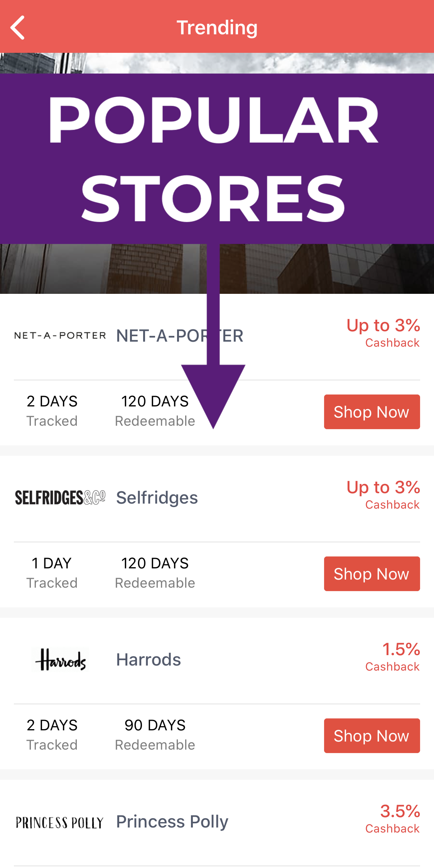Tap the 2 DAYS Tracked label for Harrods
This screenshot has width=434, height=868.
52,734
